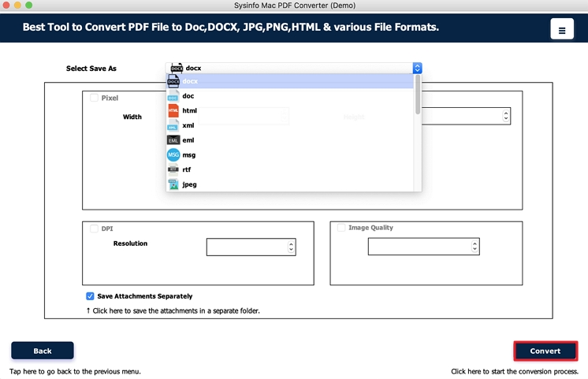Click the xml file icon in the list
This screenshot has width=588, height=379.
173,125
